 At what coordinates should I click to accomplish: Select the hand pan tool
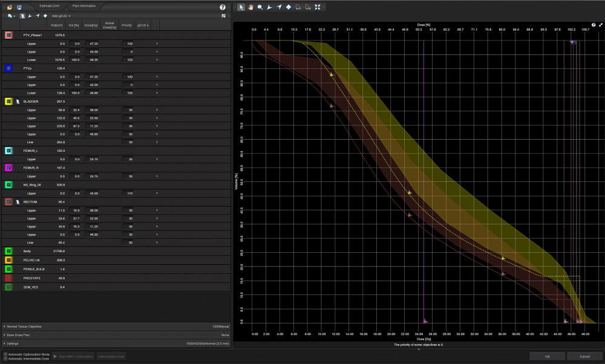tap(251, 7)
